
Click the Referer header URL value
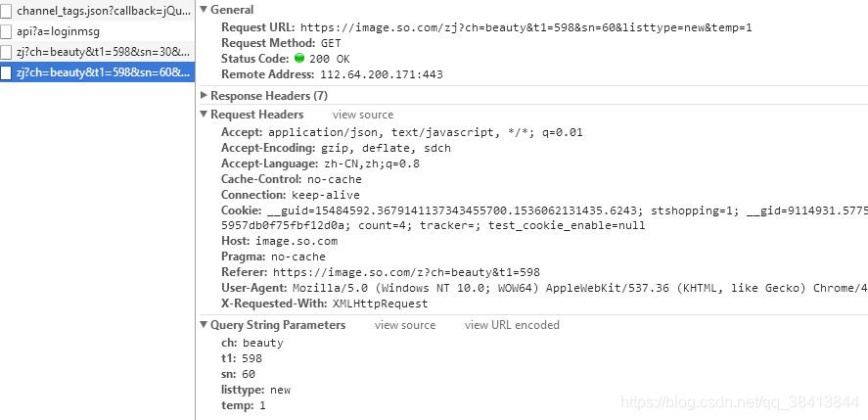(x=406, y=272)
